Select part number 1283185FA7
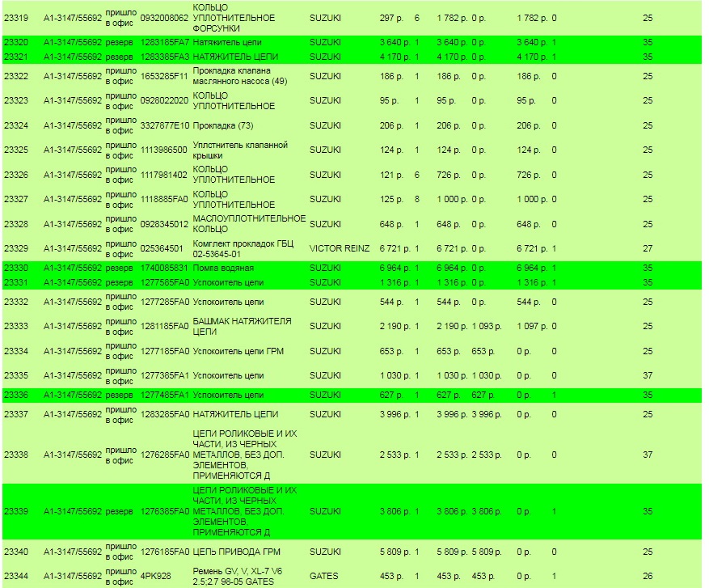Screen dimensions: 709x588 pos(164,42)
